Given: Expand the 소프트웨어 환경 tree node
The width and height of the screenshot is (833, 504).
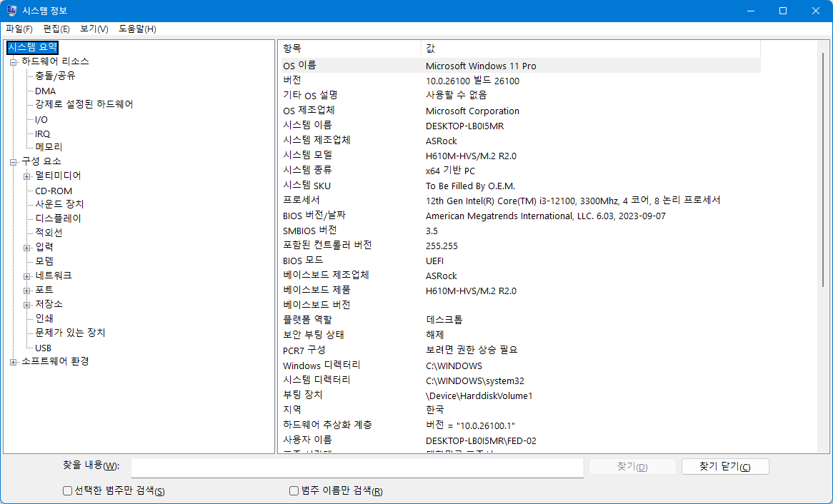Looking at the screenshot, I should (x=14, y=362).
